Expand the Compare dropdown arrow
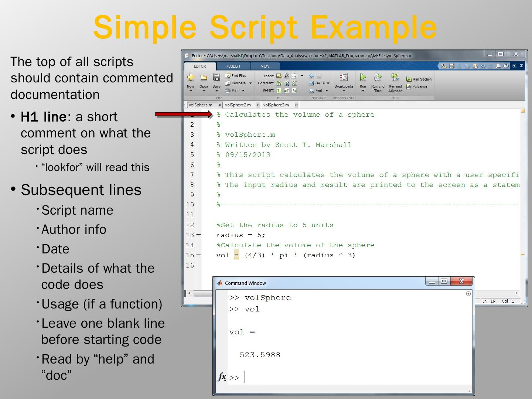532x399 pixels. (x=250, y=83)
